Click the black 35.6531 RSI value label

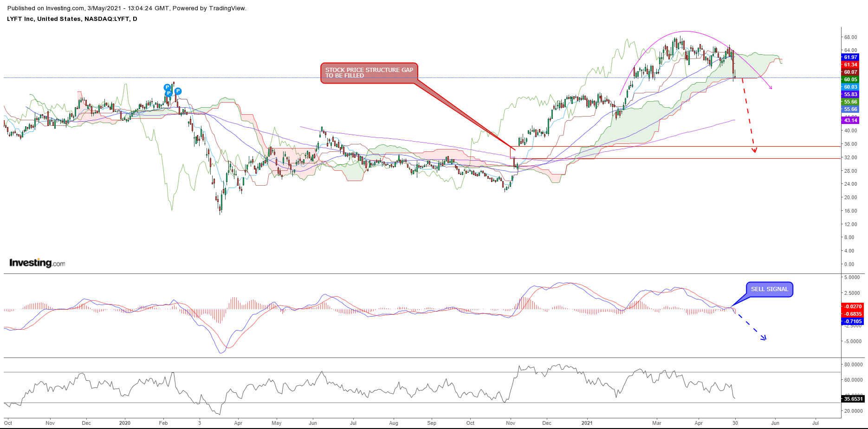click(853, 399)
